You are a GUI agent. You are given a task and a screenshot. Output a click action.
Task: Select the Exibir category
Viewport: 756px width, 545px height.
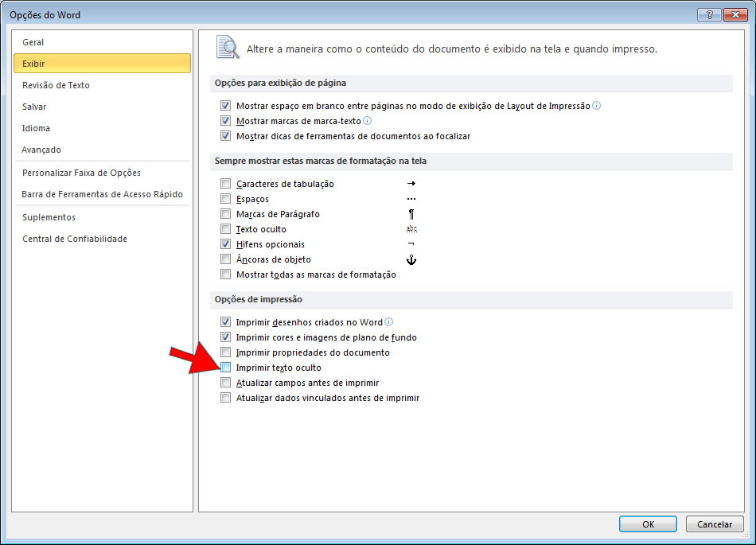(102, 63)
